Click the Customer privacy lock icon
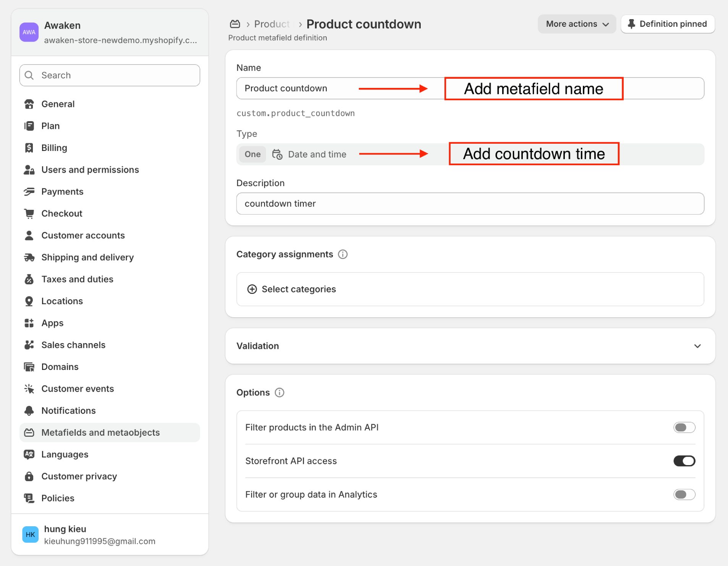The image size is (728, 566). 29,476
